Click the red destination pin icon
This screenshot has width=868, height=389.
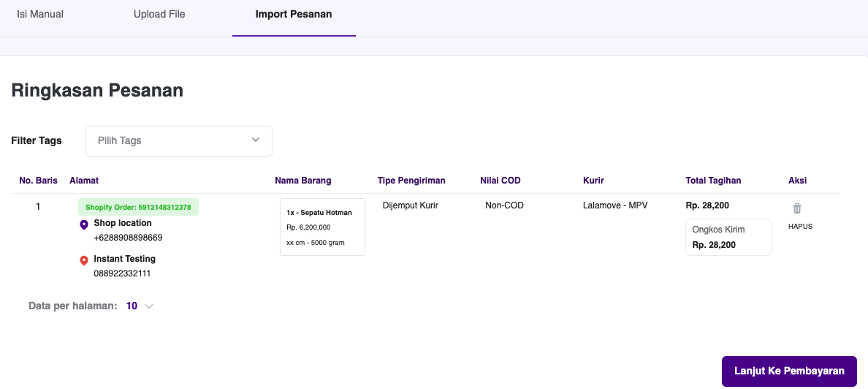tap(84, 260)
